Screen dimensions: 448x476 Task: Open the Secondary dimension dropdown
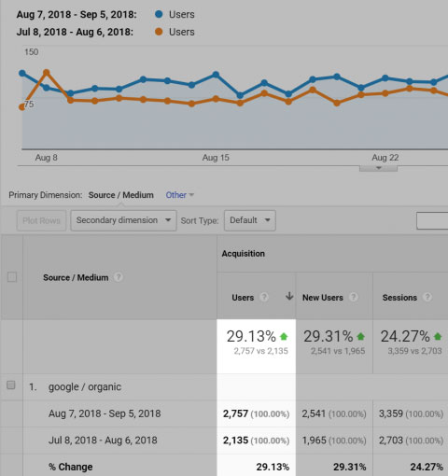(x=123, y=220)
